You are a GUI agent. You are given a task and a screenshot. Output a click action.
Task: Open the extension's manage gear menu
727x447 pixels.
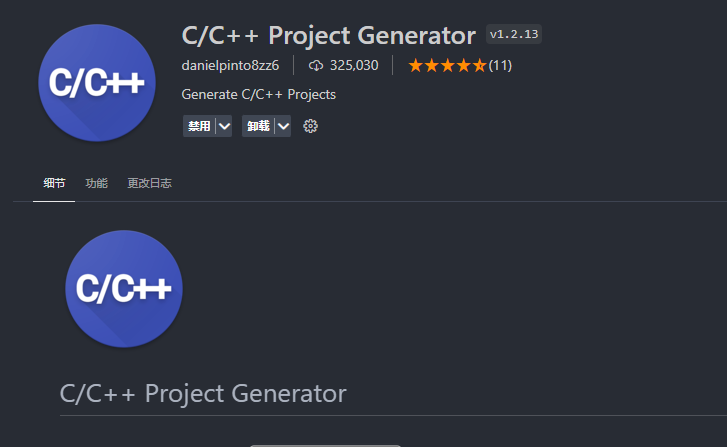pos(310,126)
